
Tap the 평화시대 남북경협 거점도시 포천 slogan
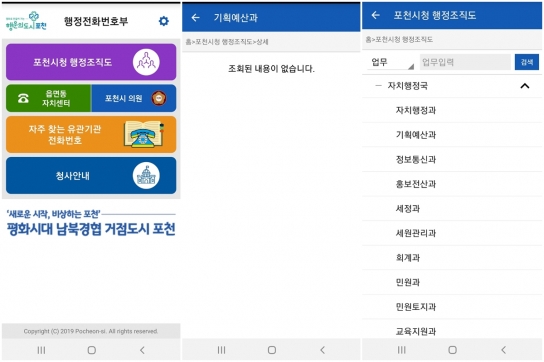tap(91, 229)
